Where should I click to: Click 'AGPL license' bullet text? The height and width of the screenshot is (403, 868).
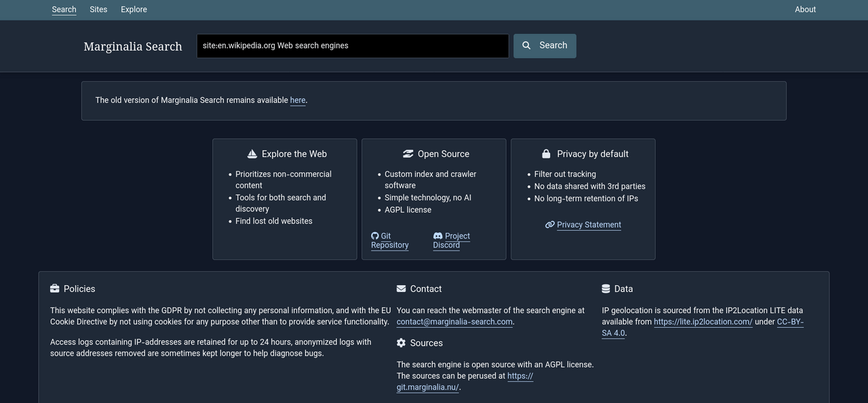tap(408, 210)
